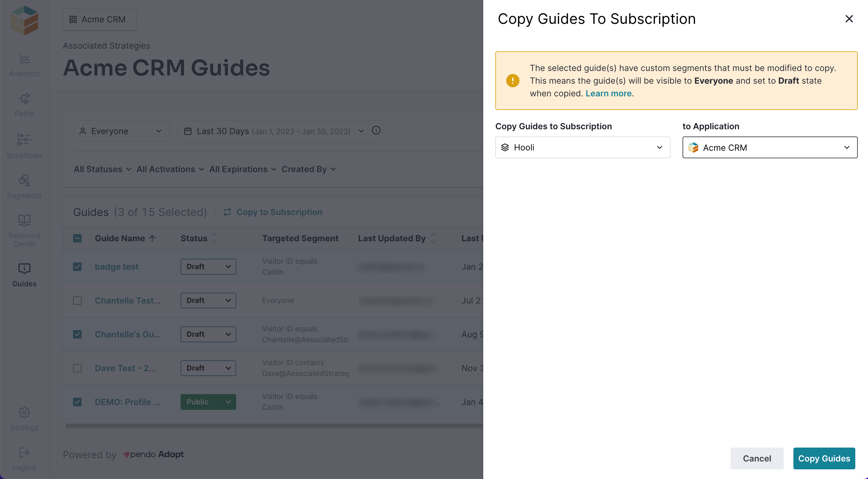Viewport: 868px width, 479px height.
Task: Sort by Last Updated By column
Action: 397,238
